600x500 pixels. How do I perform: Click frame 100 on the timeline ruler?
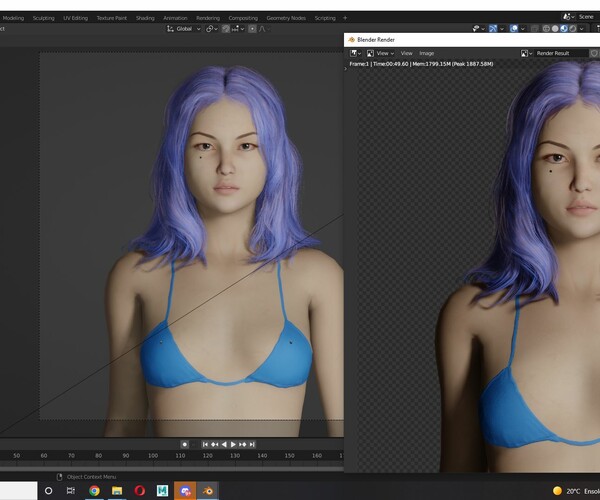pyautogui.click(x=153, y=456)
